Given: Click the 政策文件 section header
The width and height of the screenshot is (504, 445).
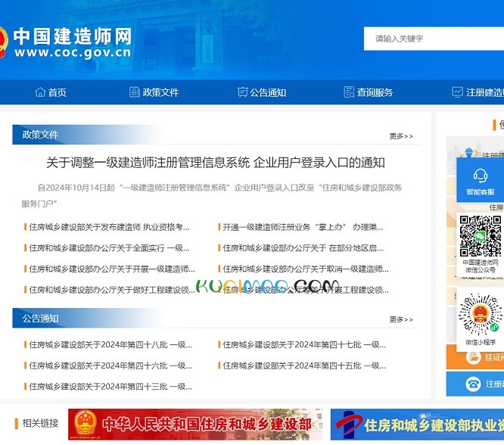Looking at the screenshot, I should coord(40,135).
